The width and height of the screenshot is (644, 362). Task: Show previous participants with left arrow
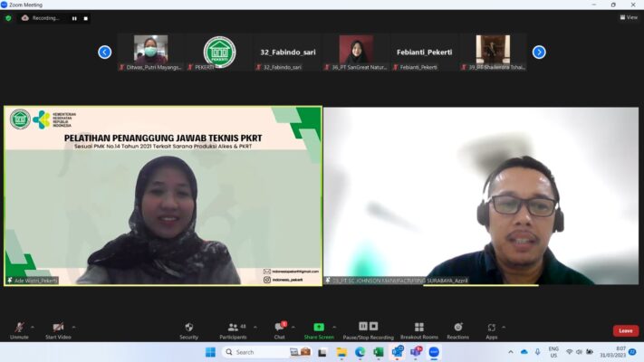click(x=104, y=52)
